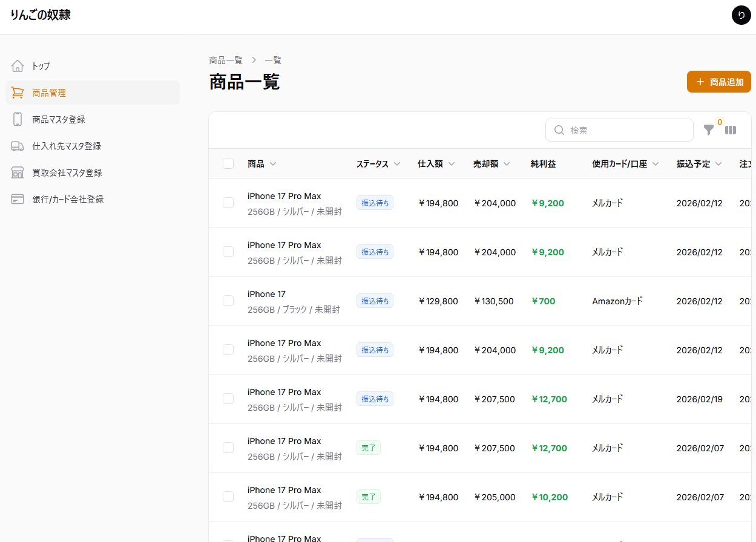Go to 商品マスタ登録 in sidebar

(59, 119)
